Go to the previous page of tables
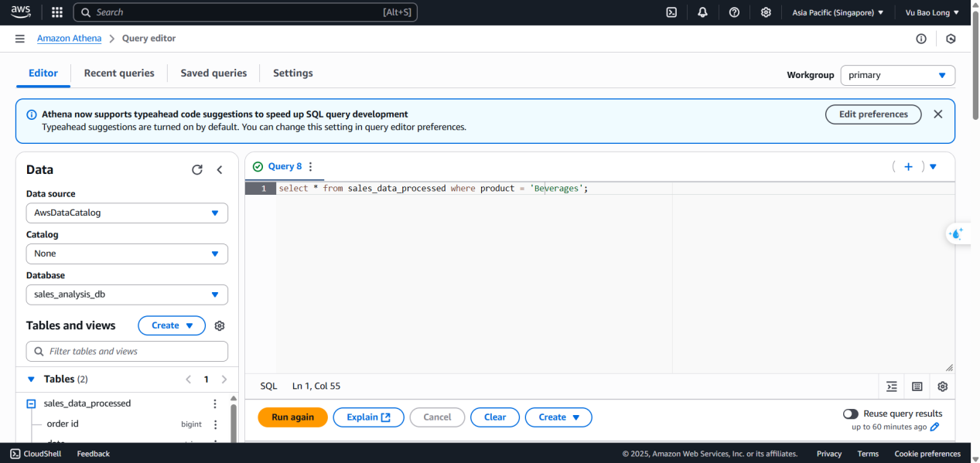980x463 pixels. pos(187,380)
